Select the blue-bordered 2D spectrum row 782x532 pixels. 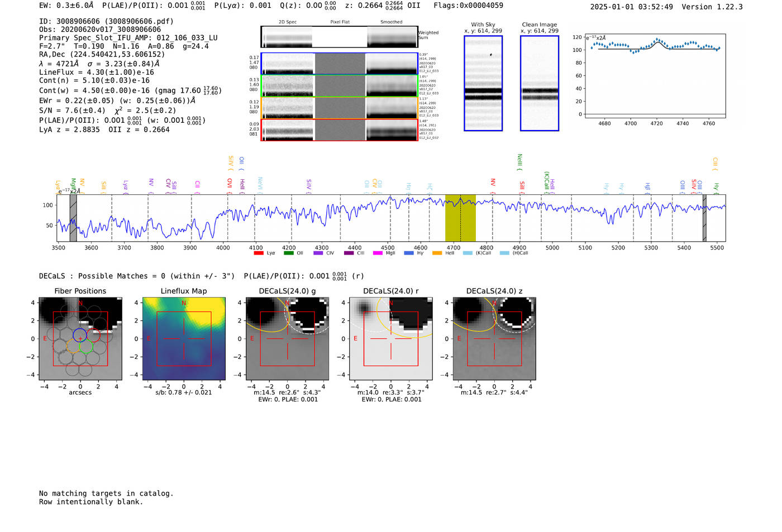click(340, 64)
